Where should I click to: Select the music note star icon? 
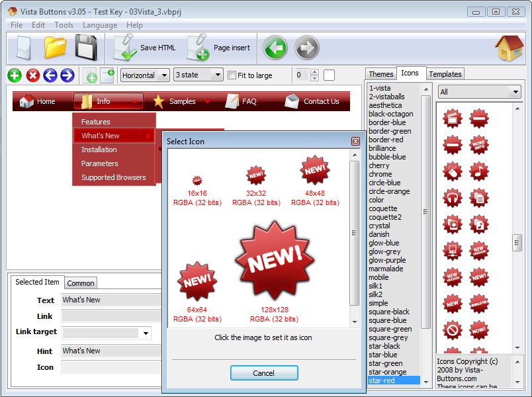479,171
